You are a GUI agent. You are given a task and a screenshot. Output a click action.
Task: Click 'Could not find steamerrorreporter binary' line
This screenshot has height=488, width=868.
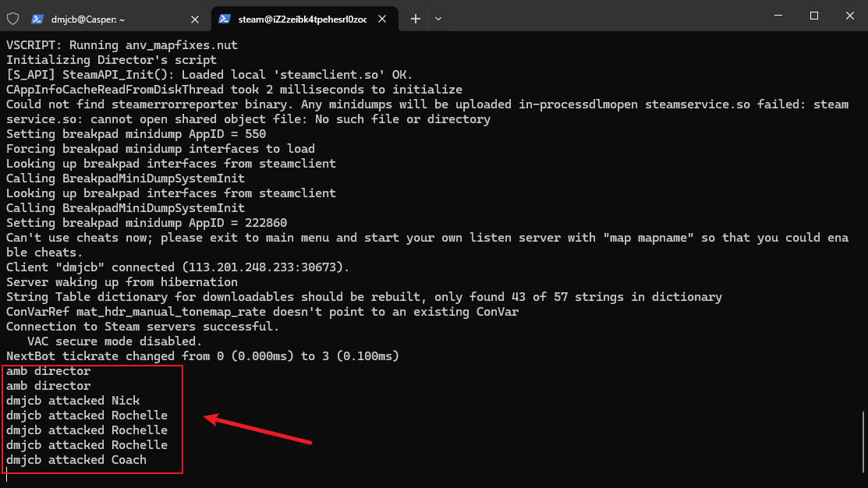tap(427, 111)
